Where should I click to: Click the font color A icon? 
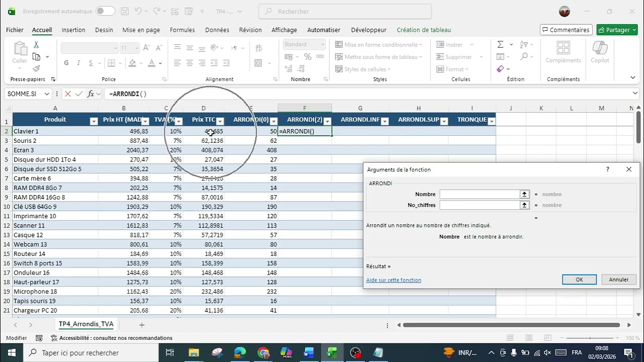click(x=152, y=63)
